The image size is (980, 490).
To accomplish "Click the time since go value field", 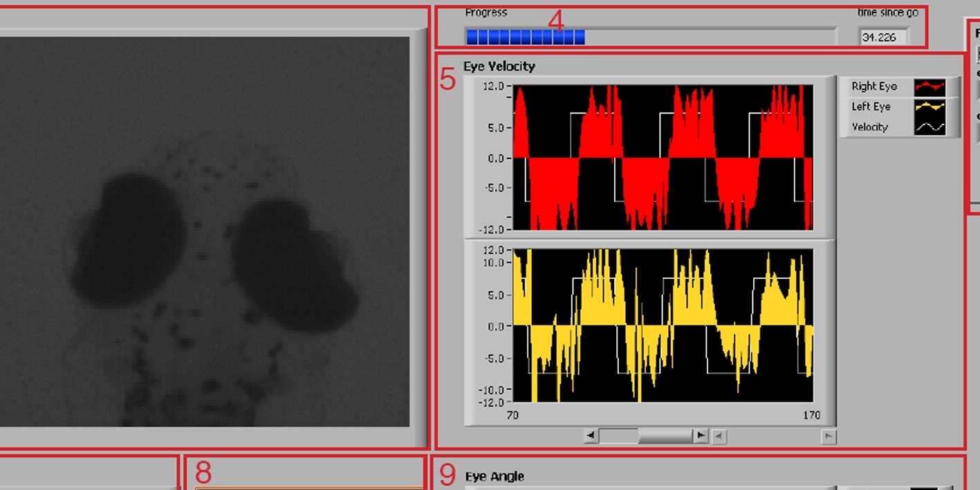I will point(883,37).
